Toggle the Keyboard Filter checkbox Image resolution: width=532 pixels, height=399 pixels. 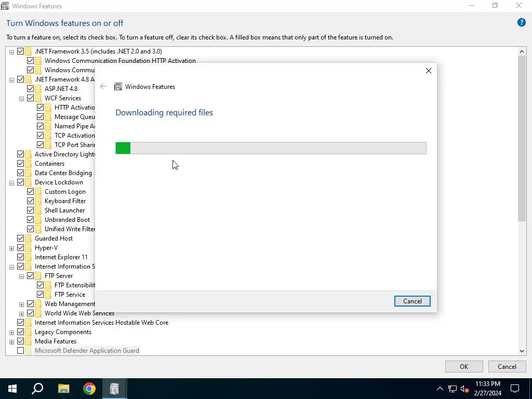30,201
